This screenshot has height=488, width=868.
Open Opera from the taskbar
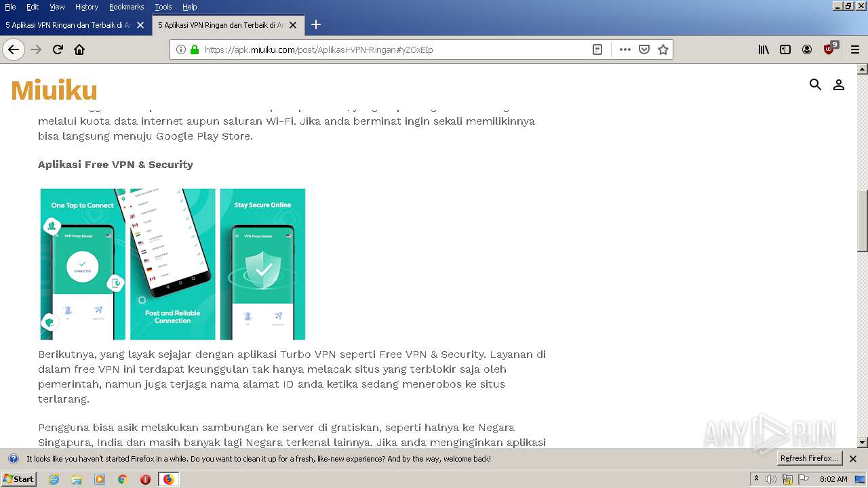coord(145,479)
